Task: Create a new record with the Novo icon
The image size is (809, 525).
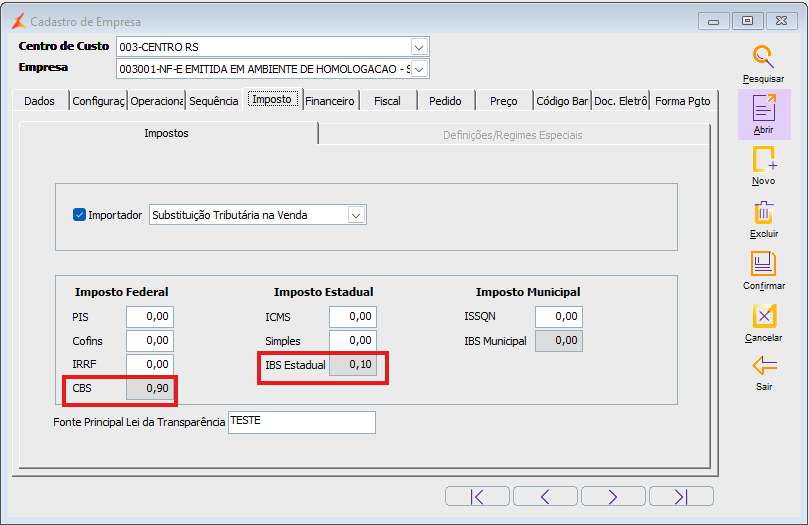Action: [764, 159]
